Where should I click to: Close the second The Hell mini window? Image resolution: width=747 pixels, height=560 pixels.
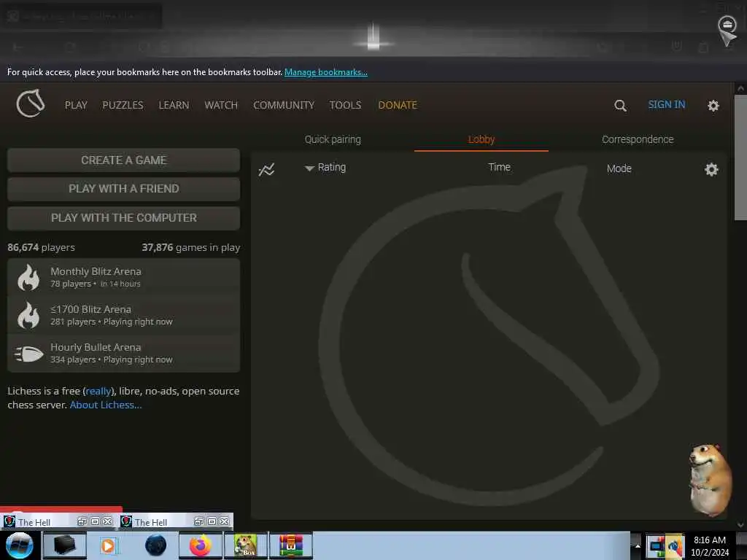coord(225,521)
